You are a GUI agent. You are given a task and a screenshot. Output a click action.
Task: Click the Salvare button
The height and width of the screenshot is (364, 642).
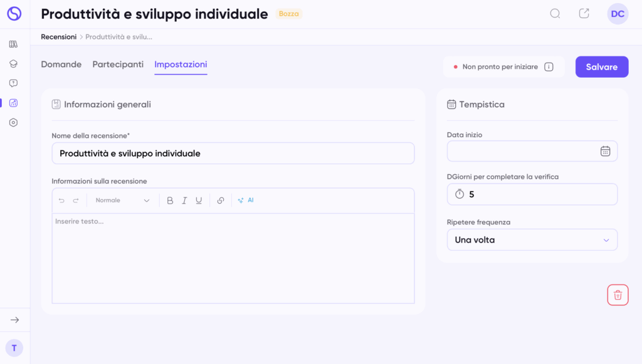pyautogui.click(x=601, y=67)
